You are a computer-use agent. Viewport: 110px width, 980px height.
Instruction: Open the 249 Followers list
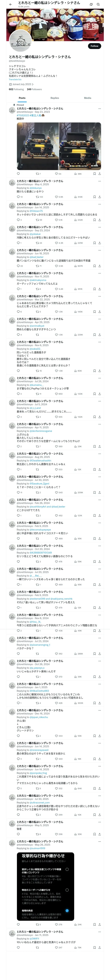coord(34,89)
